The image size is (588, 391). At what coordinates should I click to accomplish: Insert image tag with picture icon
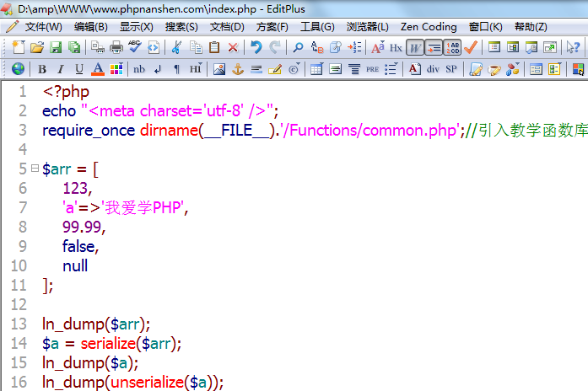tap(219, 69)
